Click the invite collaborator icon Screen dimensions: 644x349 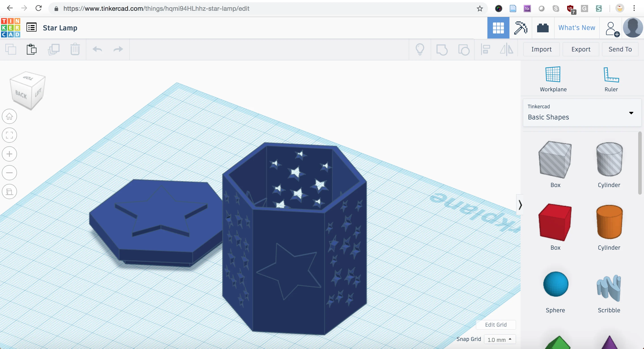pos(612,29)
